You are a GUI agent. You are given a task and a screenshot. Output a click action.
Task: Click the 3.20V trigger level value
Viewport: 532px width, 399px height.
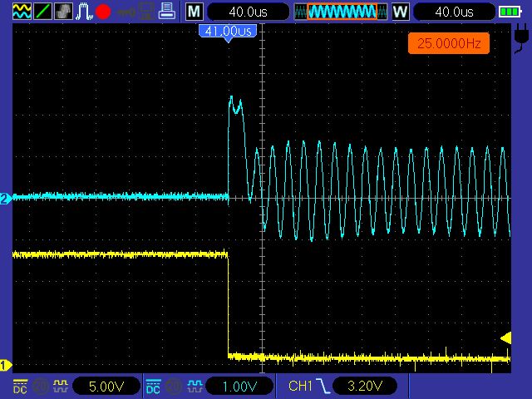(x=364, y=387)
